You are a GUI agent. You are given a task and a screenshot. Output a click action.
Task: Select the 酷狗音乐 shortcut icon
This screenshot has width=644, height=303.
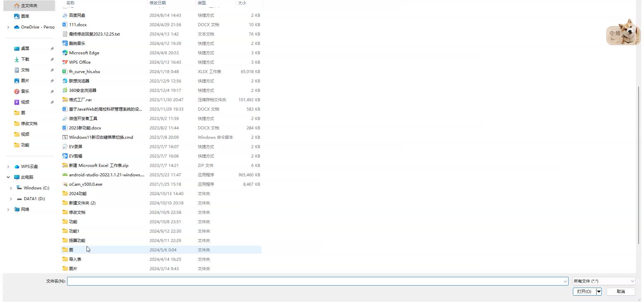[x=65, y=44]
